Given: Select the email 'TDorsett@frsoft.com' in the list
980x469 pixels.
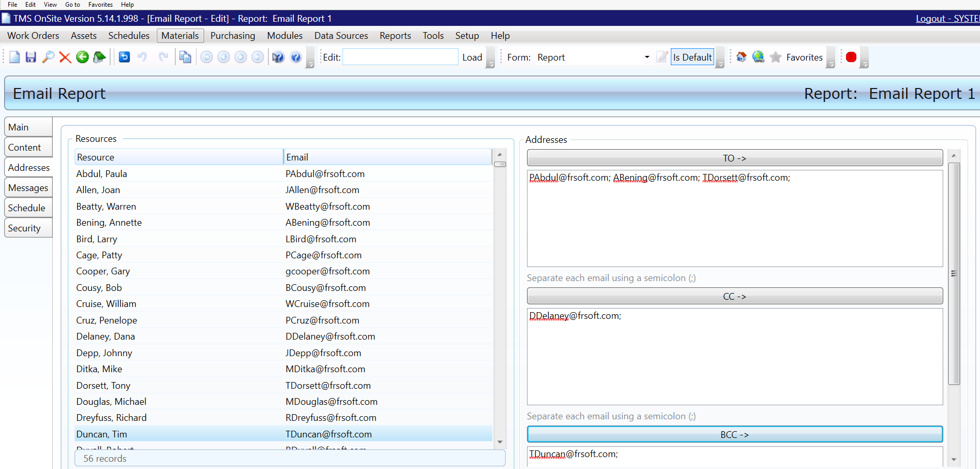Looking at the screenshot, I should (x=328, y=385).
